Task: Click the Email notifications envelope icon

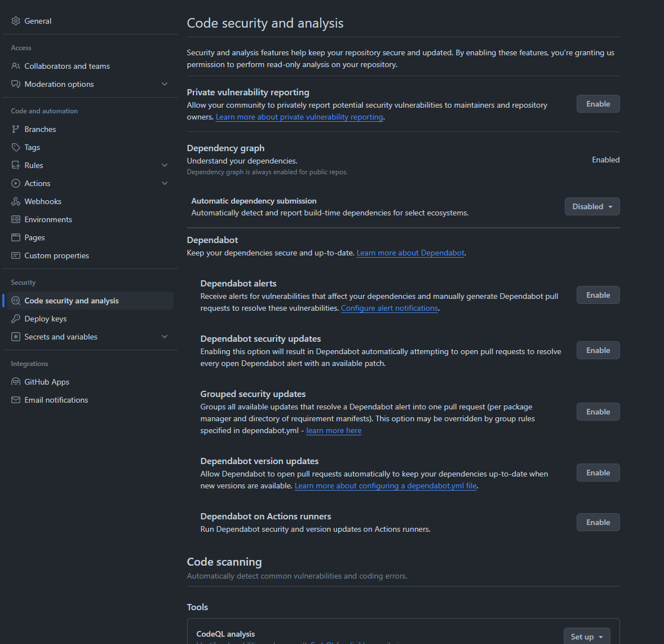Action: 16,400
